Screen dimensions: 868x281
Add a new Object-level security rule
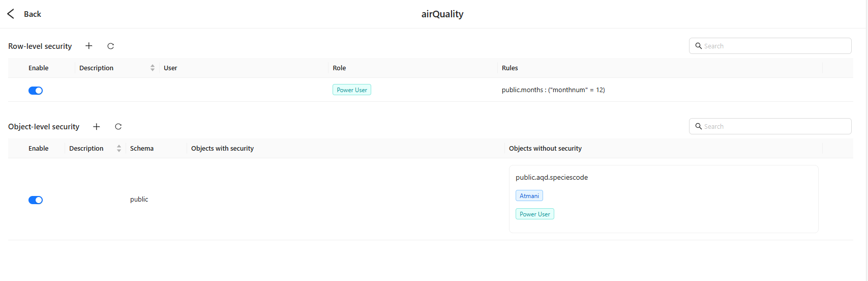pos(97,126)
